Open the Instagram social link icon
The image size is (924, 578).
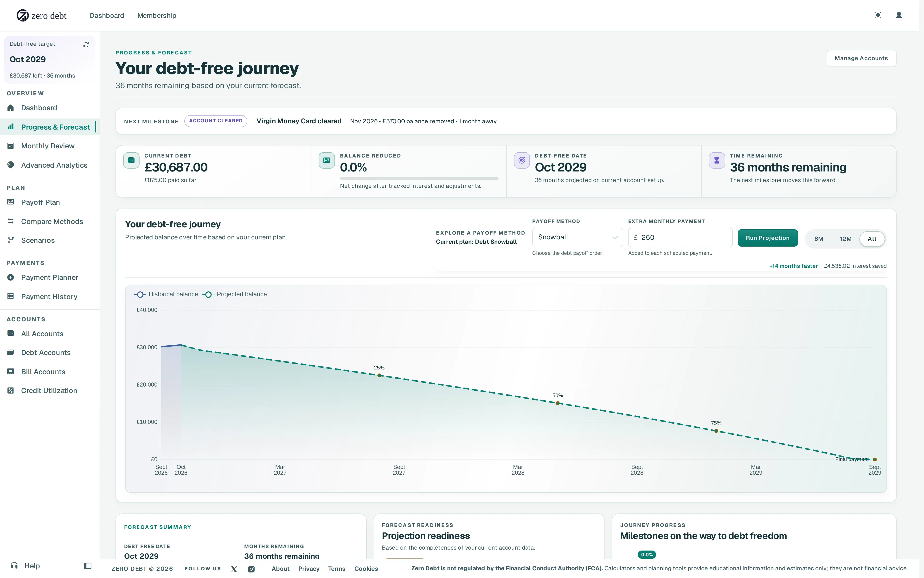pos(251,569)
